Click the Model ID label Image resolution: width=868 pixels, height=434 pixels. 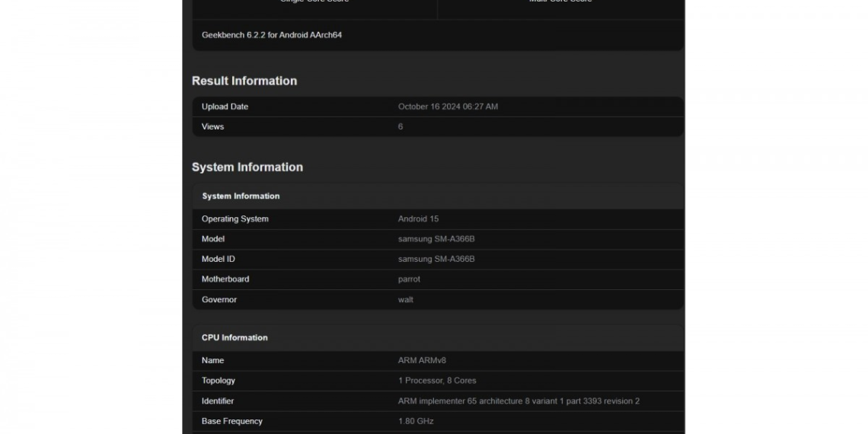click(x=218, y=259)
